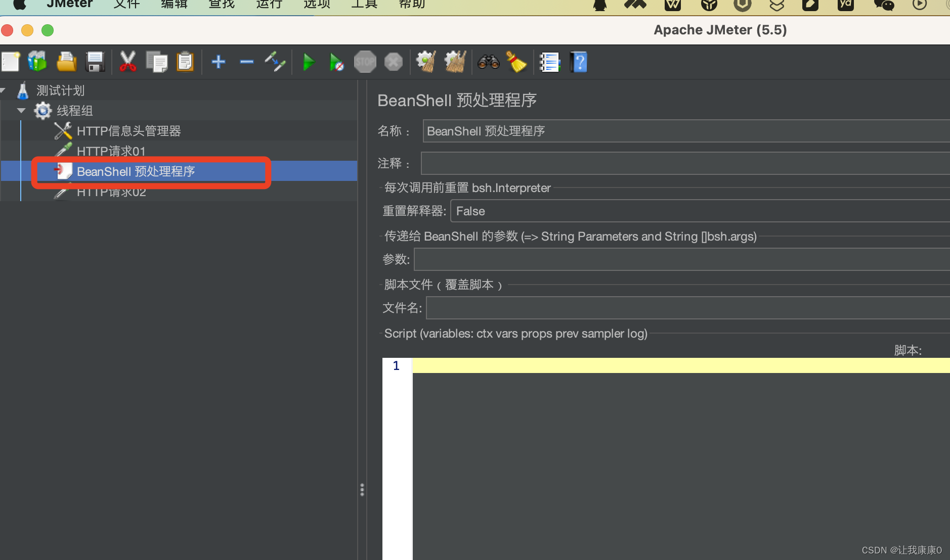The width and height of the screenshot is (950, 560).
Task: Select the 测试计划 tree node
Action: coord(60,90)
